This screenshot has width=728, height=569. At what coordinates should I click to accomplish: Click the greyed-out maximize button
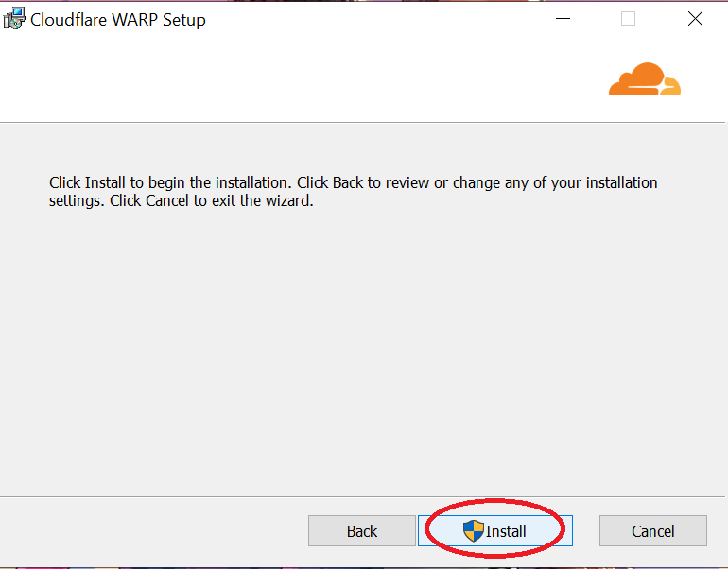click(628, 19)
